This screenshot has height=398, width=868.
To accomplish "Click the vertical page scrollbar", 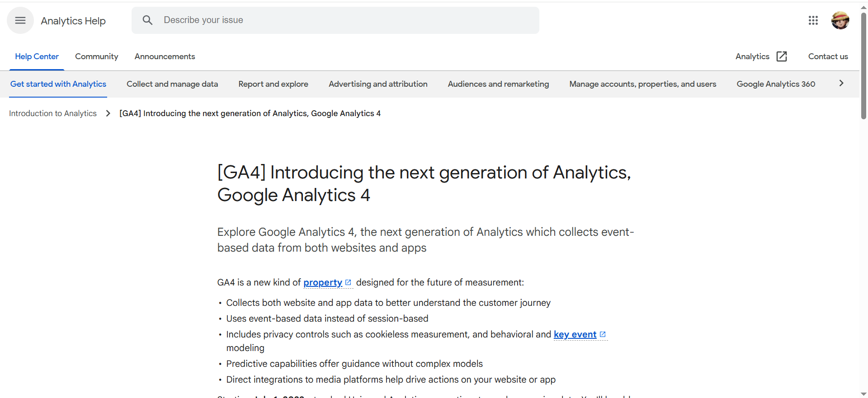I will click(x=863, y=68).
